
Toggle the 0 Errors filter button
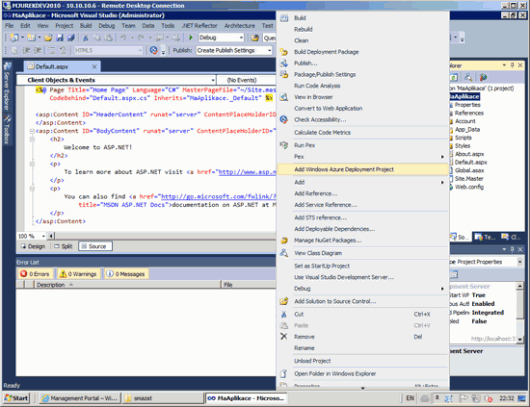(x=35, y=274)
